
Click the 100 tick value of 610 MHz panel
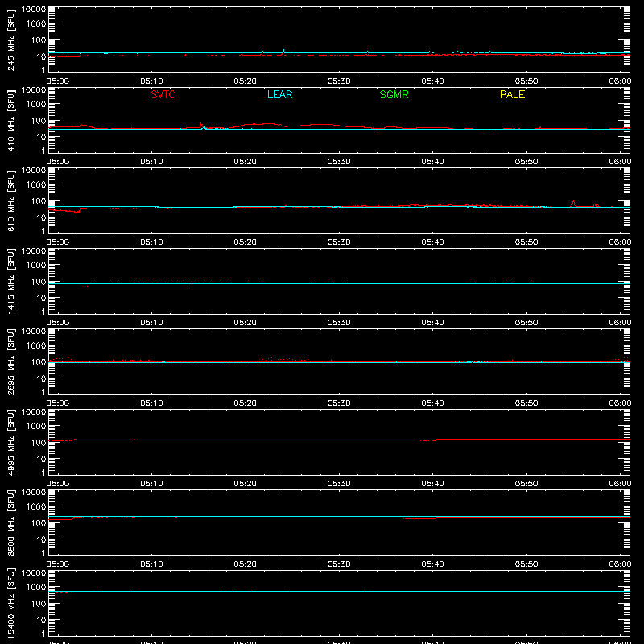coord(39,201)
